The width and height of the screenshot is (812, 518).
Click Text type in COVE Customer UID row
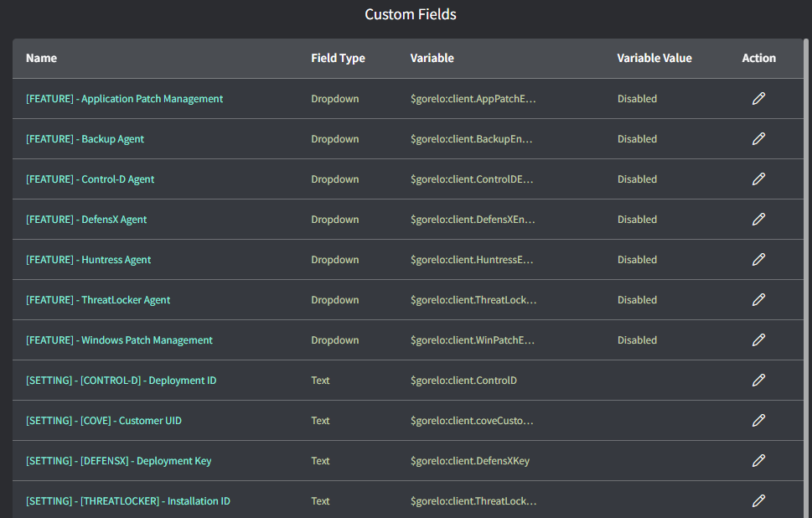point(320,421)
